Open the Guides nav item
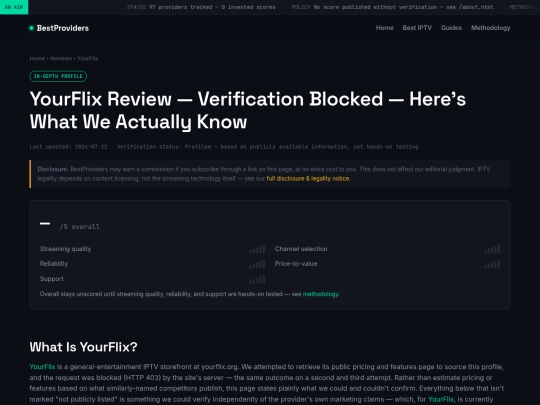Image resolution: width=540 pixels, height=405 pixels. point(451,28)
